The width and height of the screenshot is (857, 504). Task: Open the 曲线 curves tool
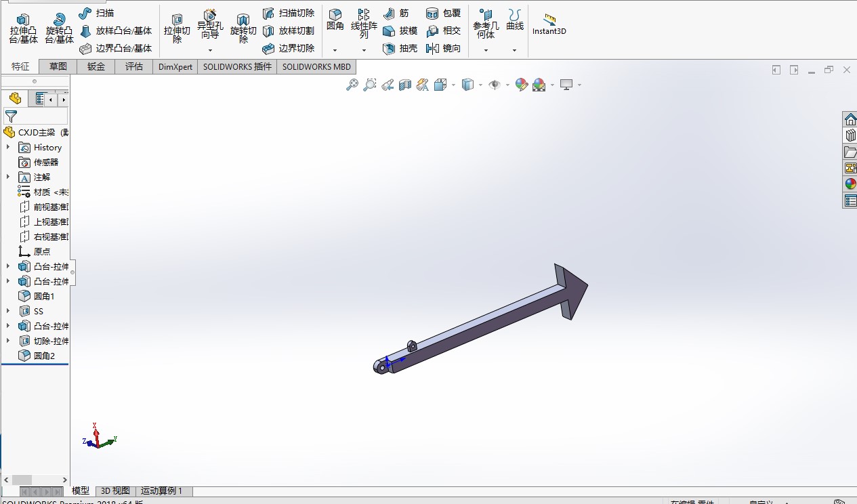pyautogui.click(x=515, y=20)
